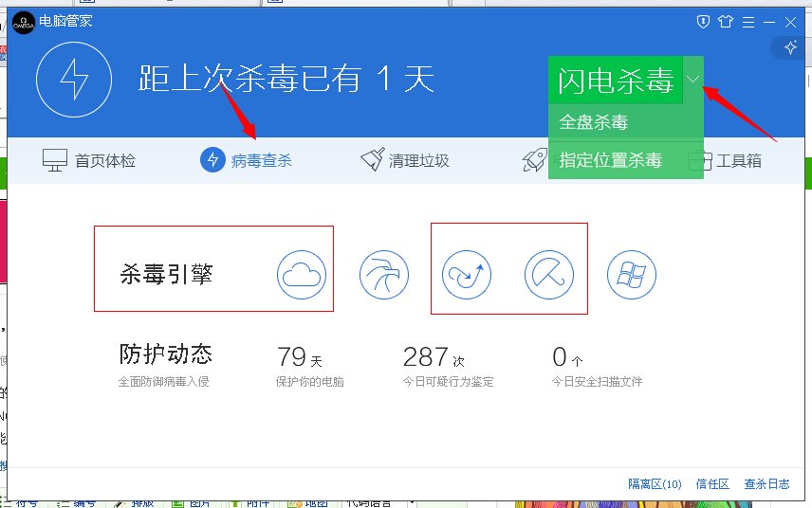Viewport: 812px width, 508px height.
Task: Expand the scan mode dropdown arrow
Action: click(x=693, y=80)
